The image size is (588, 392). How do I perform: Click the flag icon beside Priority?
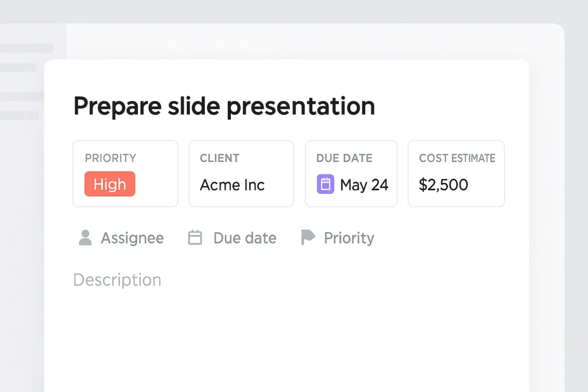coord(308,238)
